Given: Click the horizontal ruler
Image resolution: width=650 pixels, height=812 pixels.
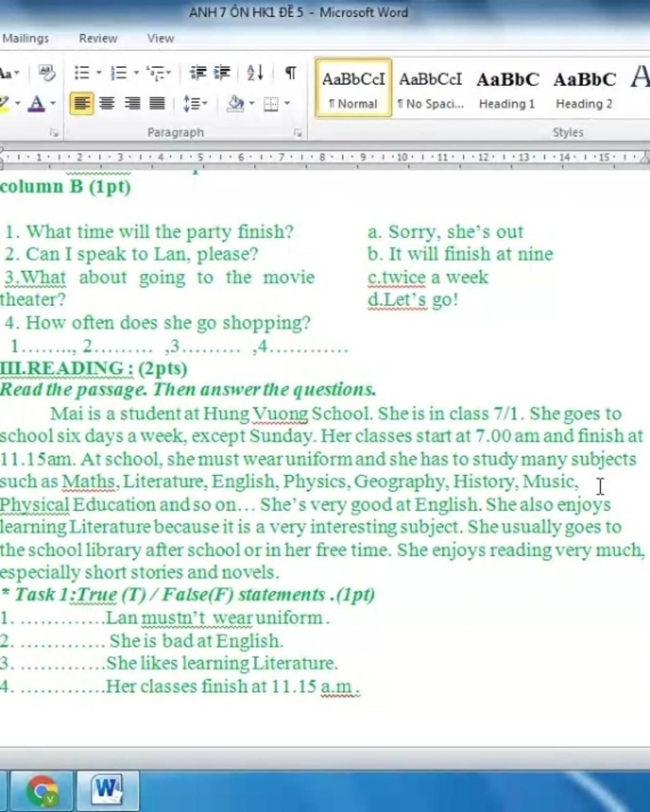Looking at the screenshot, I should (x=325, y=157).
